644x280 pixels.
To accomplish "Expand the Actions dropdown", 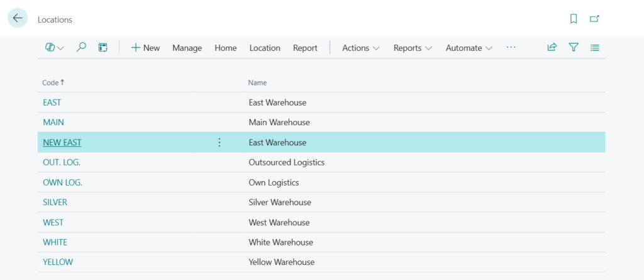I will pos(361,48).
